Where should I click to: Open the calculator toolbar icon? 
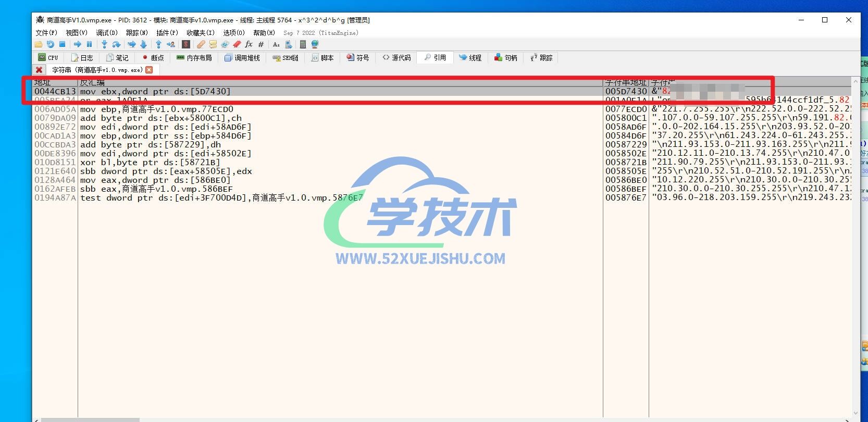click(303, 44)
